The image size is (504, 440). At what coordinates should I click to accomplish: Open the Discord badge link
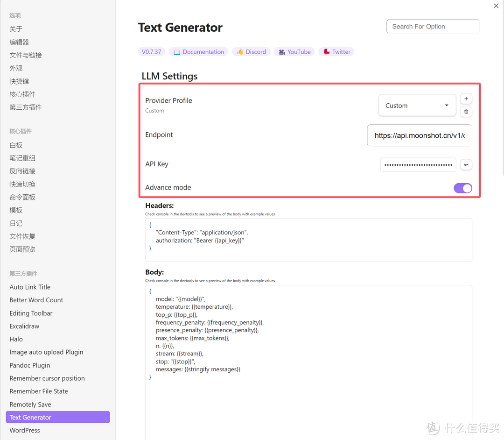coord(251,52)
